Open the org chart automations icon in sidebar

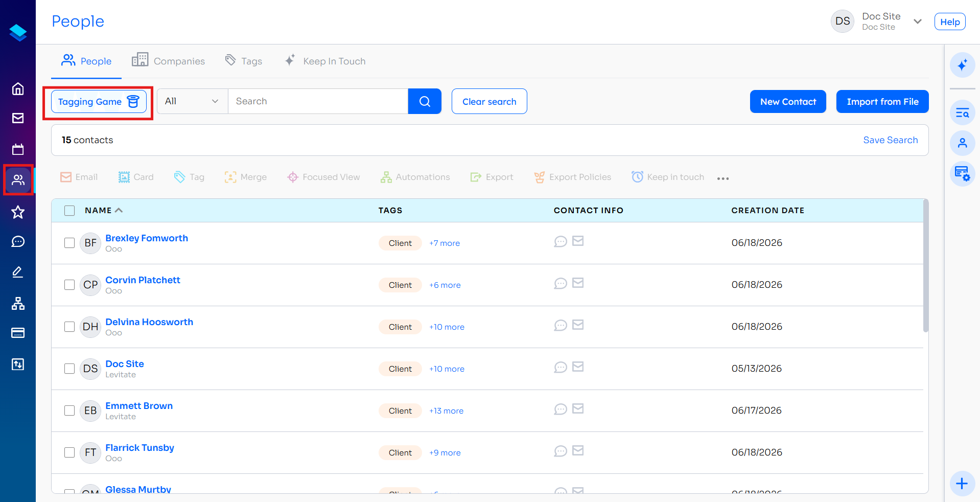click(18, 303)
